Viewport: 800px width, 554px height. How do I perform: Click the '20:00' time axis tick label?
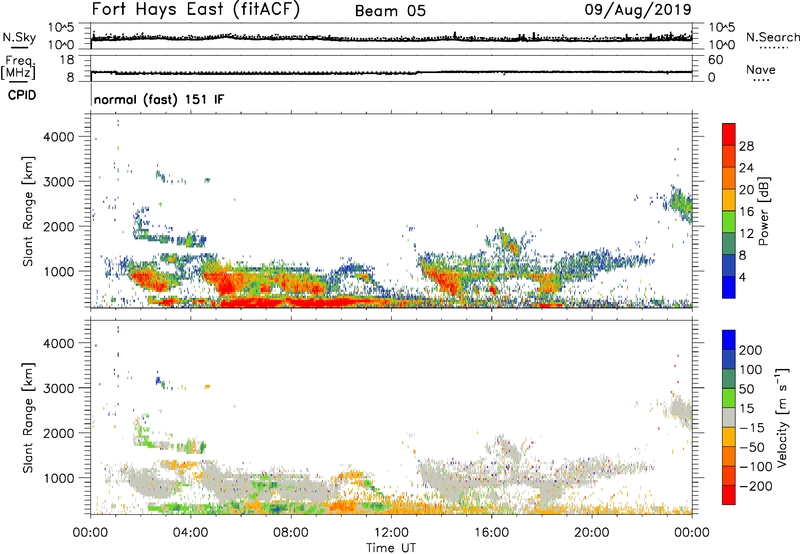[x=591, y=533]
